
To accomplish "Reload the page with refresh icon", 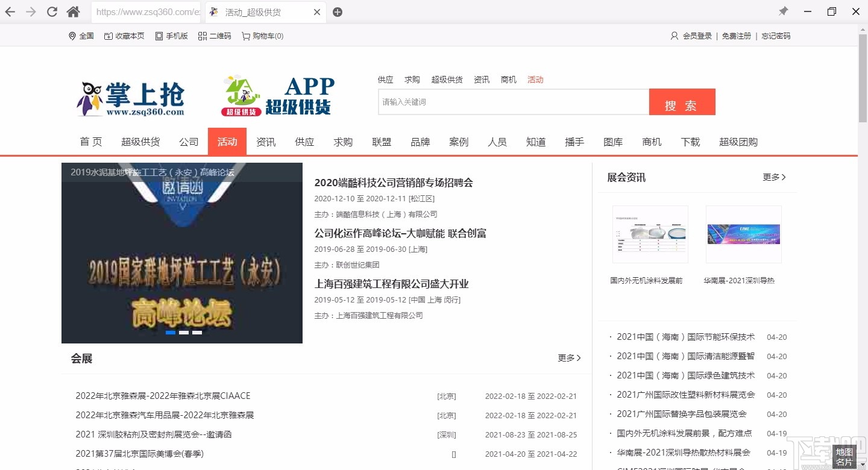I will [52, 11].
